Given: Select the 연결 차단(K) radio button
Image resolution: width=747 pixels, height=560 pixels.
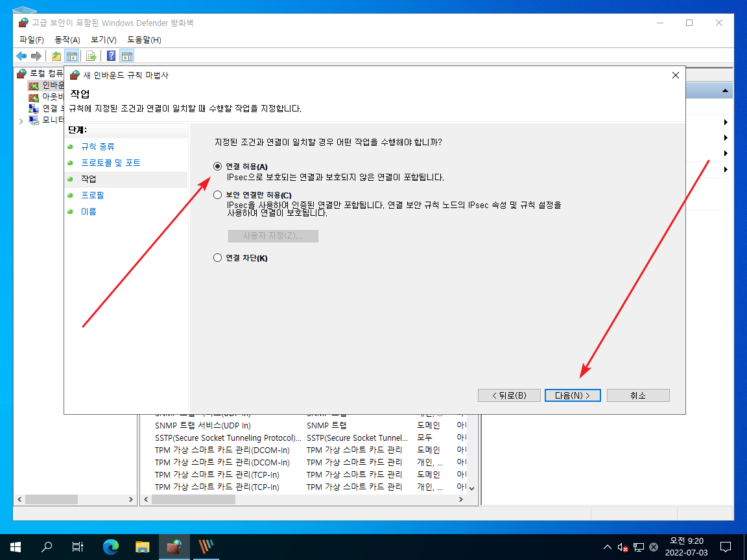Looking at the screenshot, I should pos(217,257).
